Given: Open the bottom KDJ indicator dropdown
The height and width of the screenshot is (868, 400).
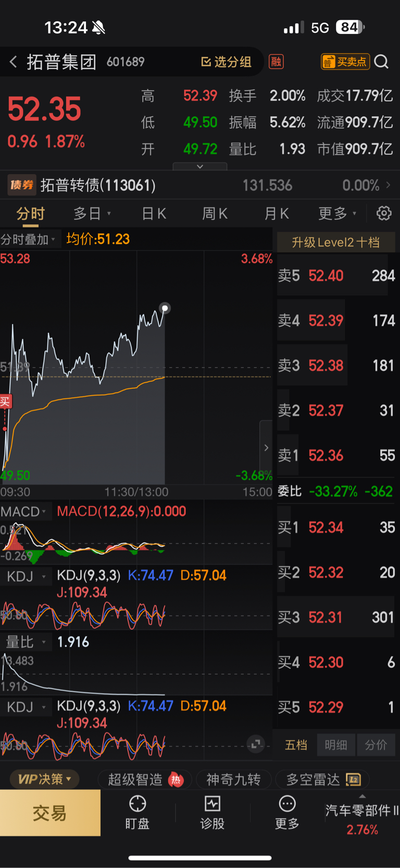Looking at the screenshot, I should pyautogui.click(x=26, y=707).
